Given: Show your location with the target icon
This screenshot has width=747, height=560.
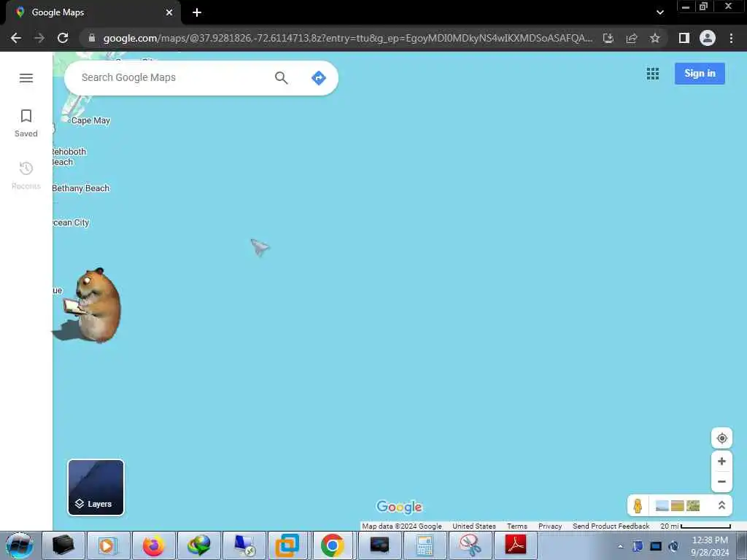Looking at the screenshot, I should coord(721,438).
